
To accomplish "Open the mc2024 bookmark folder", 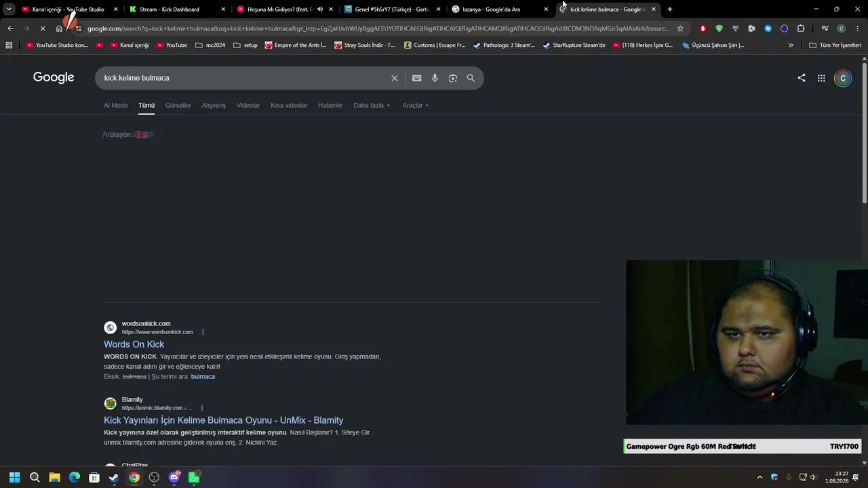I will click(x=210, y=45).
